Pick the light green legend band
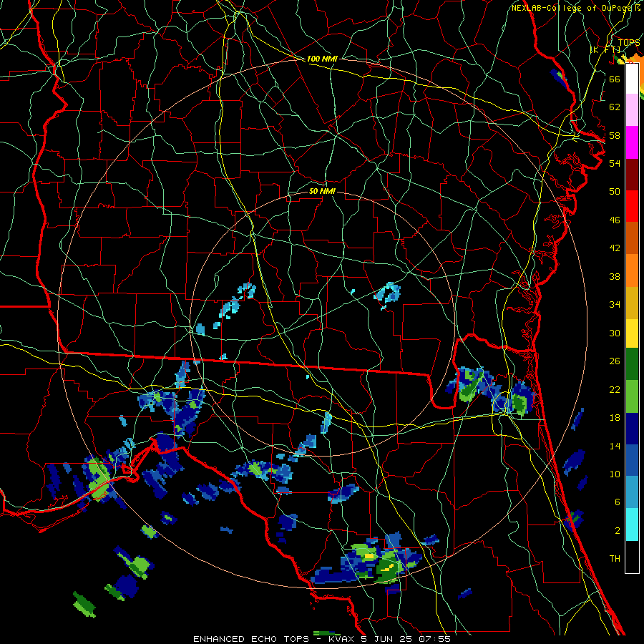The width and height of the screenshot is (644, 644). (632, 396)
